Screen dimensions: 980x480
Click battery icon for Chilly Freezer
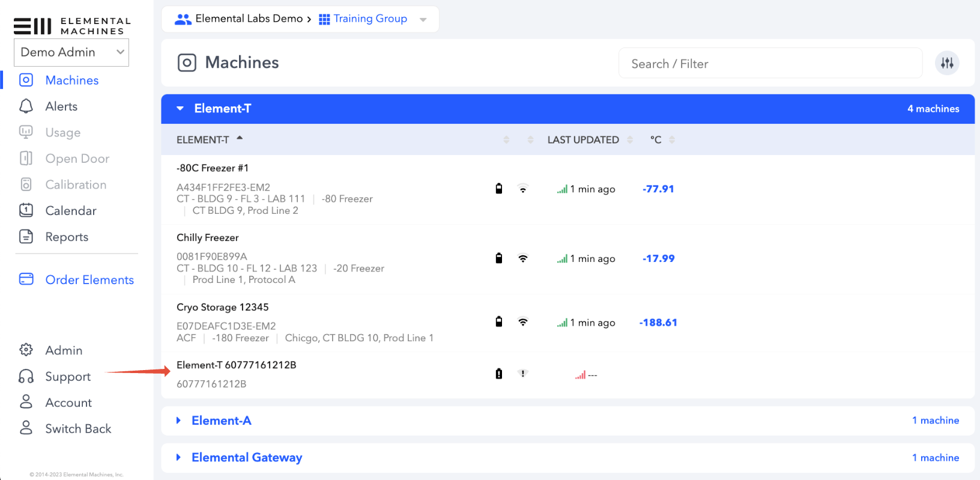point(498,258)
